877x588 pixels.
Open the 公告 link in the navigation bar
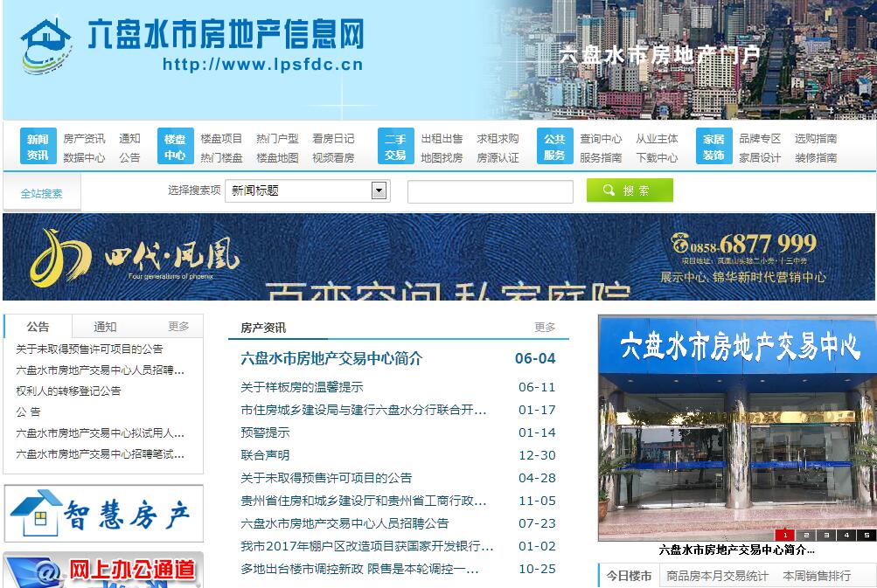(x=129, y=157)
